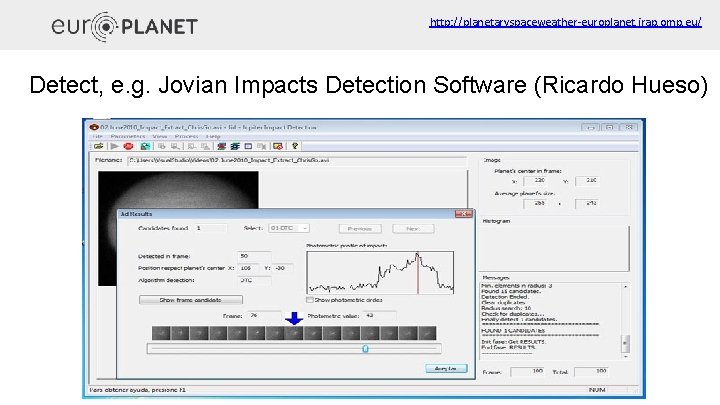Screen dimensions: 720x405
Task: Click the Aceptar button in results dialog
Action: pos(446,368)
